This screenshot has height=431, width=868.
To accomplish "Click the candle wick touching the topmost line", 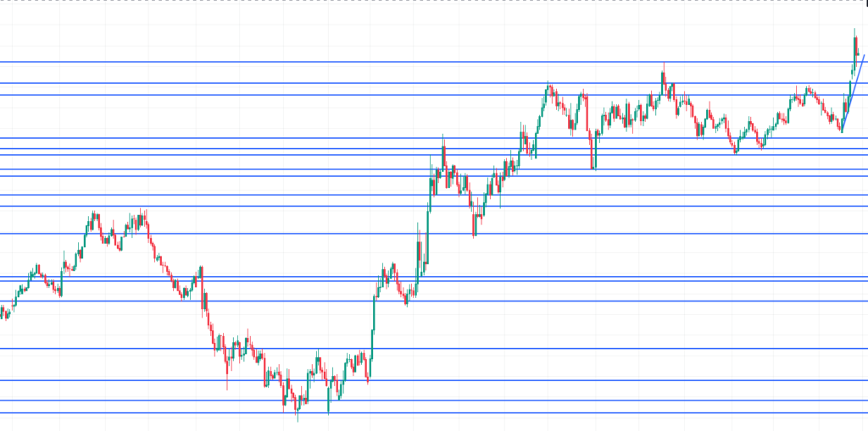I will [663, 66].
